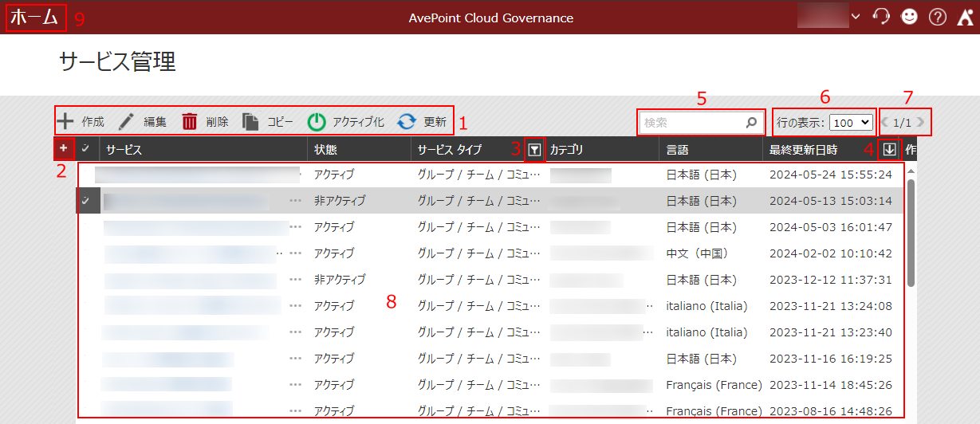Click the 言語 column header

(x=677, y=149)
